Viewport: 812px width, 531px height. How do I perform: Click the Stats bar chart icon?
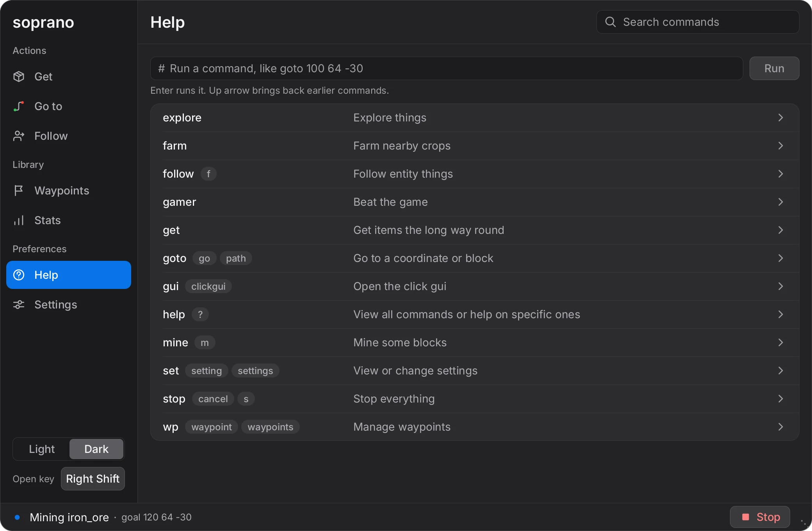point(19,220)
